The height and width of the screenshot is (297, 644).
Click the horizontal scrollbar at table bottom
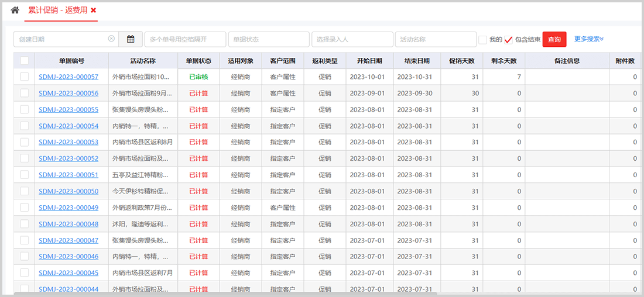click(234, 293)
